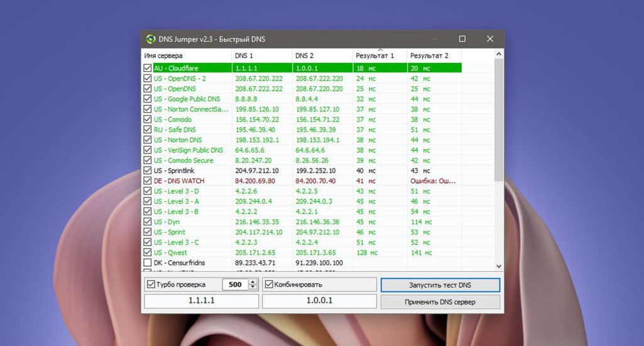The height and width of the screenshot is (346, 644).
Task: Sort by Имя сервера column header
Action: click(187, 55)
